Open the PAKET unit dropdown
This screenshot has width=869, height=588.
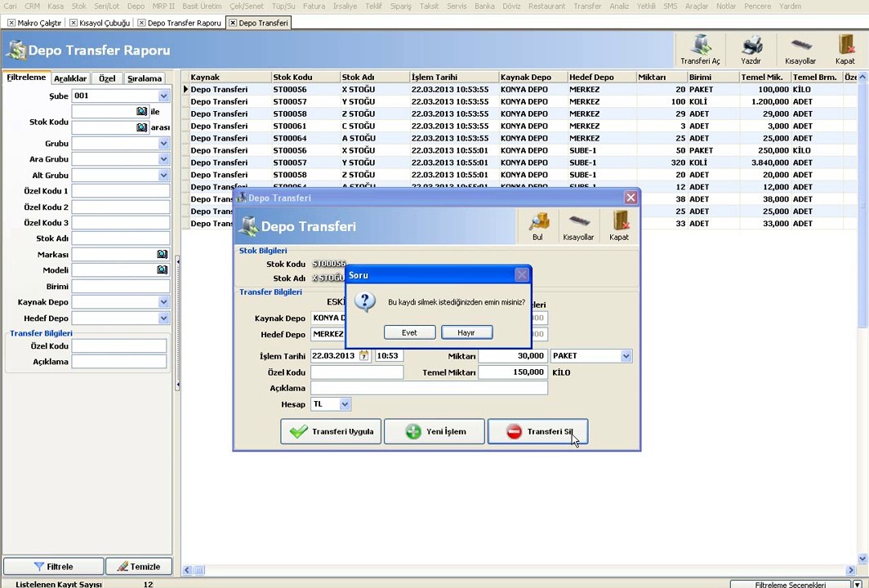pos(626,356)
